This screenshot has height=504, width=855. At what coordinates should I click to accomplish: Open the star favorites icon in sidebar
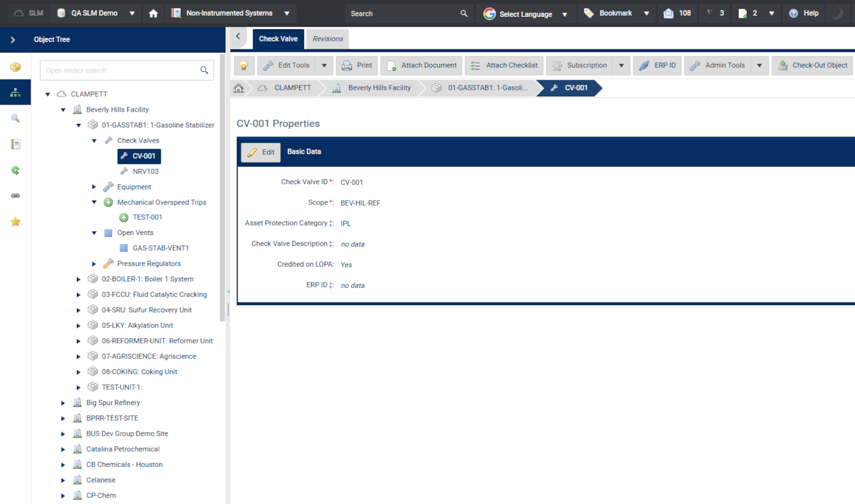pyautogui.click(x=16, y=221)
